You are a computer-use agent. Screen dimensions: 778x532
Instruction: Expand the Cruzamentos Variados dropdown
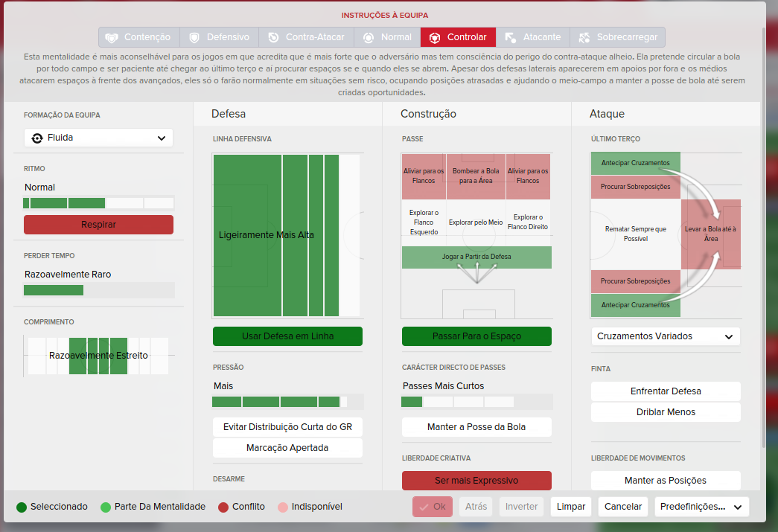pos(666,336)
